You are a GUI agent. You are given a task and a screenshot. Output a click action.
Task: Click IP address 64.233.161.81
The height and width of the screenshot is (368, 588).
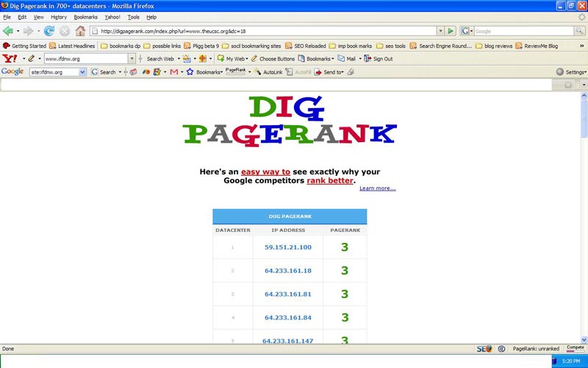tap(288, 294)
